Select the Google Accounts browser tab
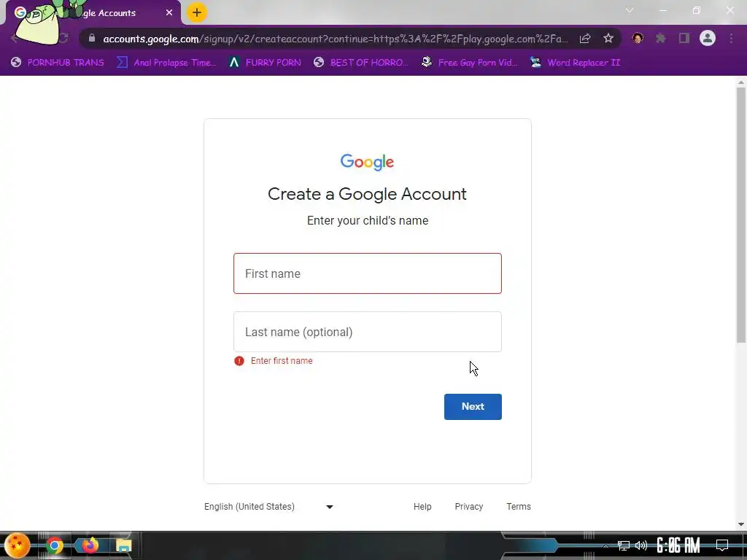This screenshot has height=560, width=747. click(x=93, y=13)
